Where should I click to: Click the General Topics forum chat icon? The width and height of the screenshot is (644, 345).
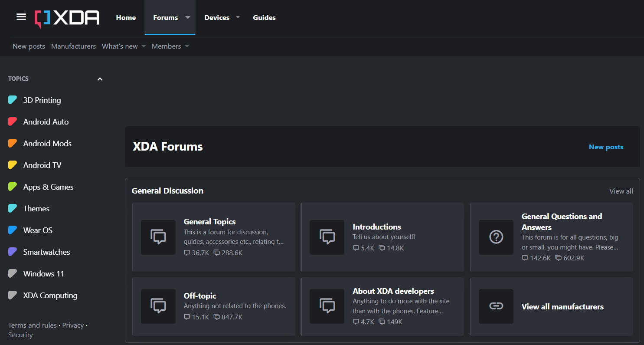point(158,237)
